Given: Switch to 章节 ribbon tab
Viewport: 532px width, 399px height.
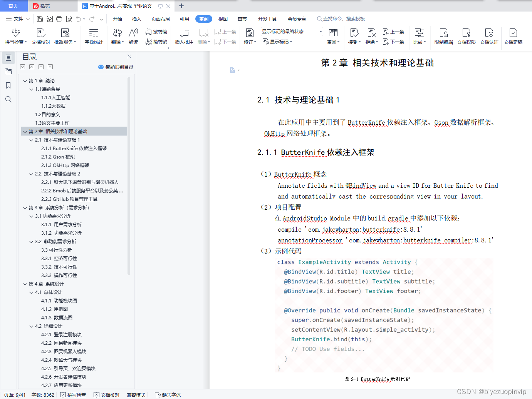Looking at the screenshot, I should point(242,19).
